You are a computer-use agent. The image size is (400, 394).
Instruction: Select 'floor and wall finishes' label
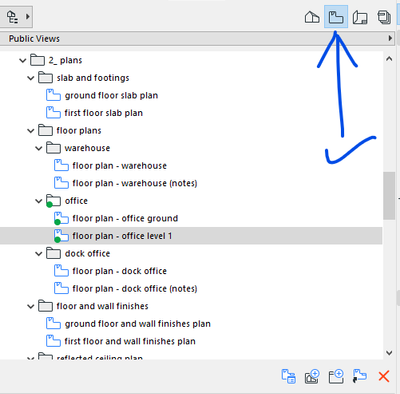pyautogui.click(x=102, y=306)
